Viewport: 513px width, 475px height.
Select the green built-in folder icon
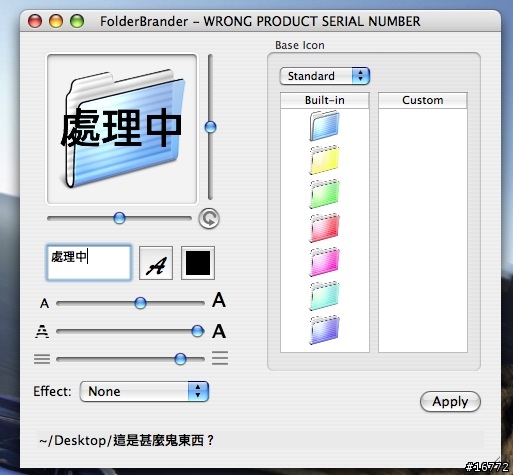pos(324,194)
